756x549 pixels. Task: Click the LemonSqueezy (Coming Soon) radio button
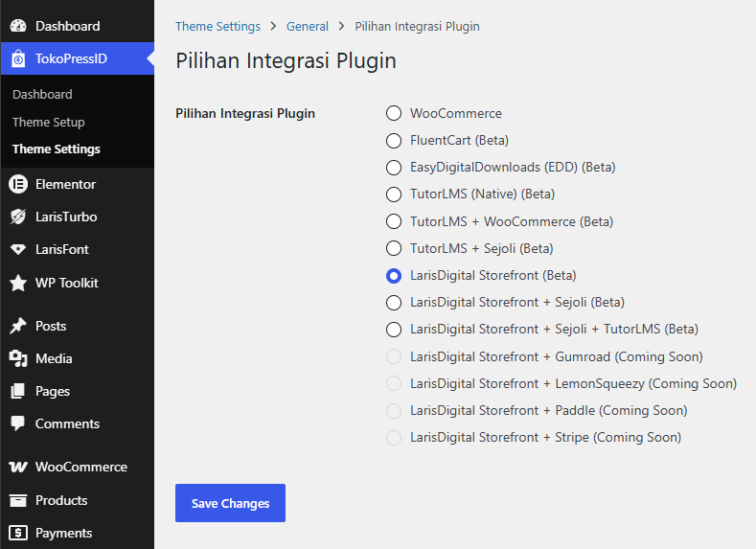pyautogui.click(x=394, y=383)
